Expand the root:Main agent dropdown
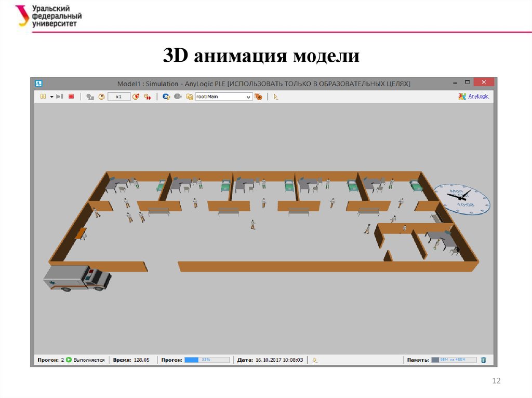This screenshot has width=532, height=398. point(248,97)
